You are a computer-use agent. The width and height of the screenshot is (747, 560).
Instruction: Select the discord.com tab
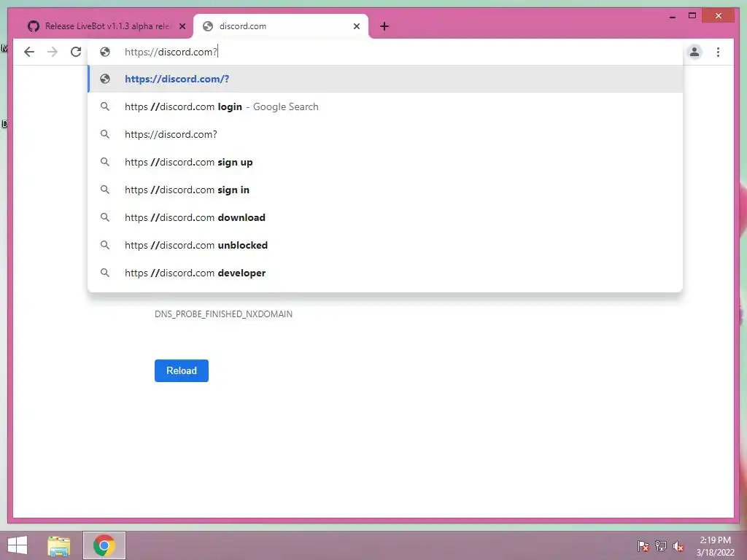click(x=281, y=26)
